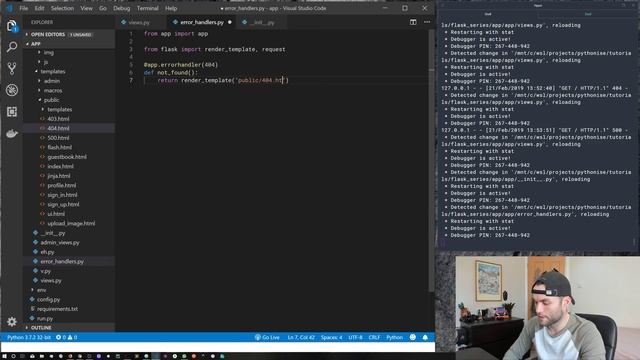This screenshot has height=360, width=640.
Task: Expand the Outline section
Action: [x=69, y=327]
